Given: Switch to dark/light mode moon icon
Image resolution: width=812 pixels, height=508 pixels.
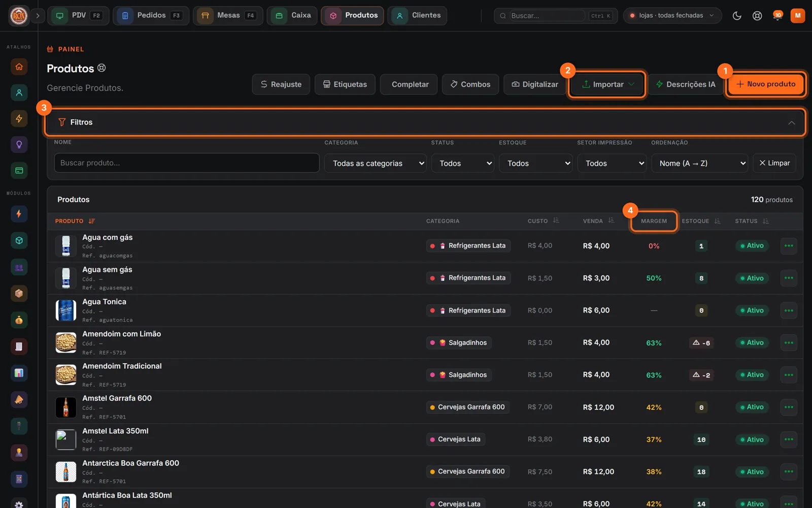Looking at the screenshot, I should point(737,16).
